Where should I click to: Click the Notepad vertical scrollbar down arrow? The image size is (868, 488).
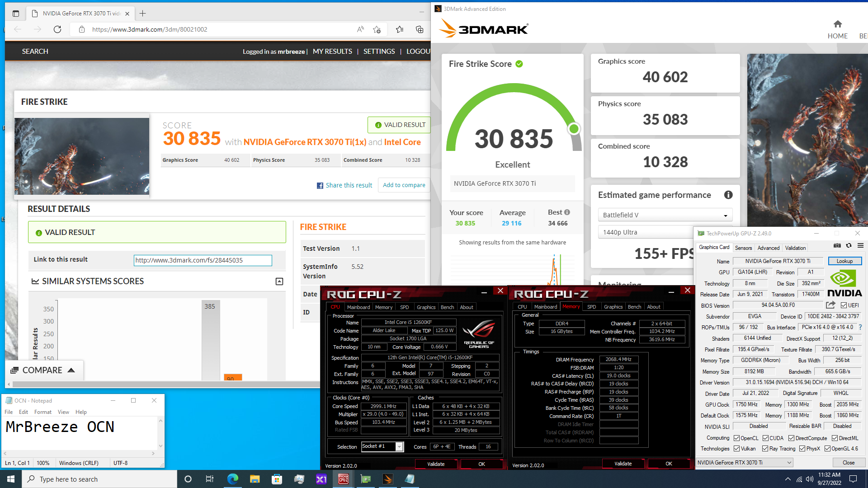click(x=160, y=446)
